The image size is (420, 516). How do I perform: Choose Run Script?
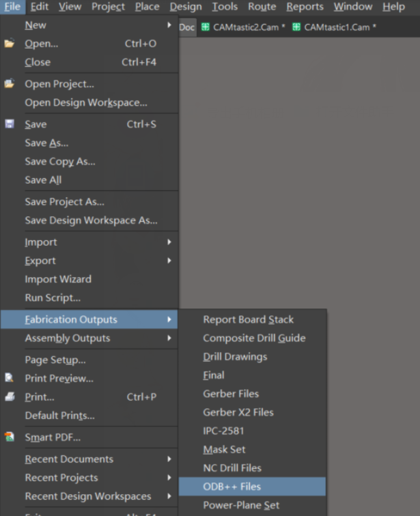[89, 298]
